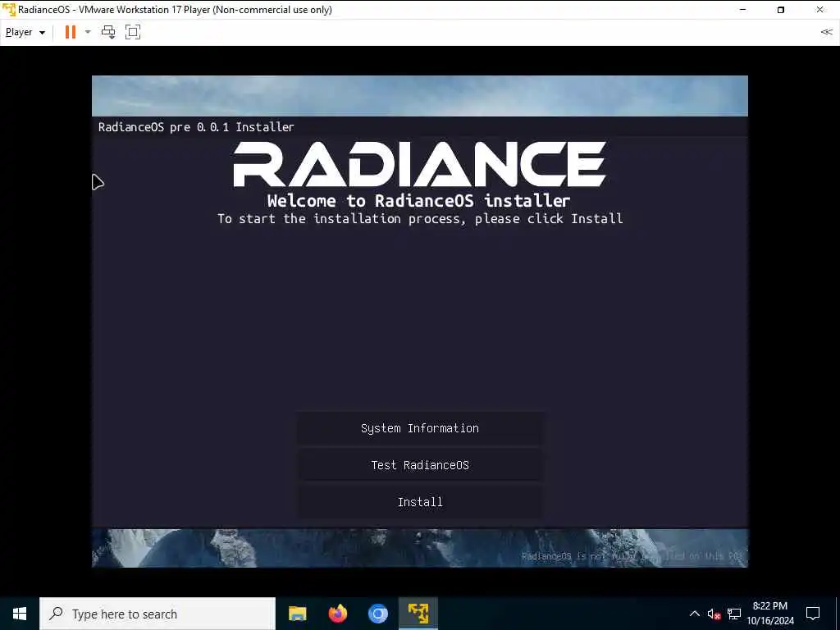The width and height of the screenshot is (840, 630).
Task: Pause the virtual machine with the orange button
Action: pyautogui.click(x=71, y=32)
